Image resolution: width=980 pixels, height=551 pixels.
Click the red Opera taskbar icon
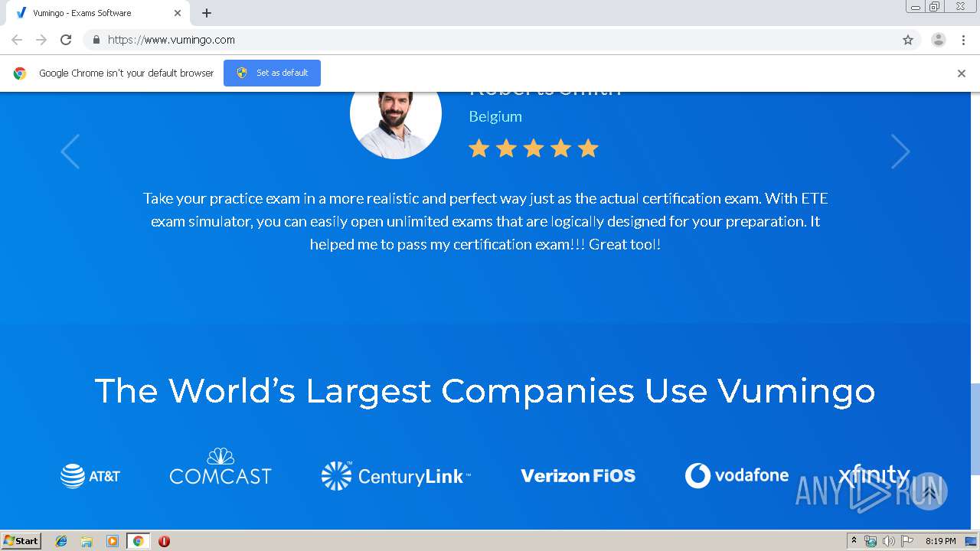pyautogui.click(x=164, y=541)
